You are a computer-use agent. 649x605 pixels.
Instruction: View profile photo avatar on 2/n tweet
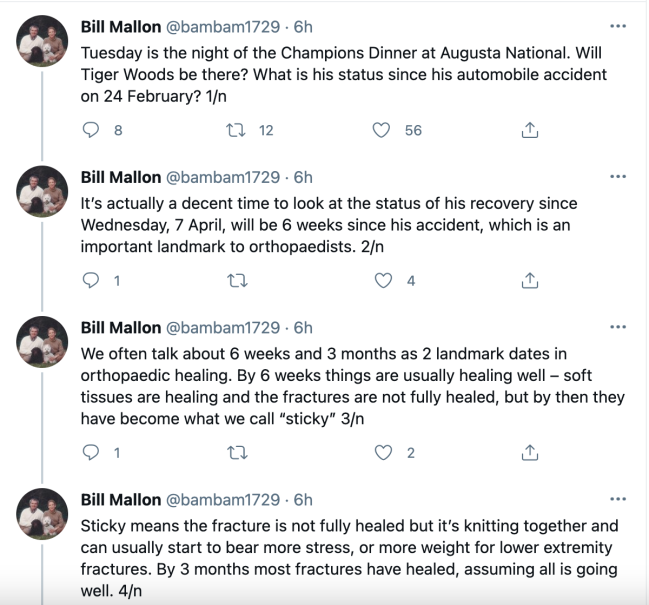[x=42, y=192]
